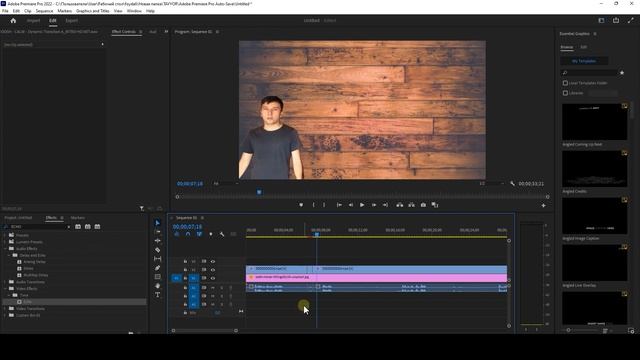Image resolution: width=640 pixels, height=360 pixels.
Task: Enable Libraries checkbox
Action: [565, 93]
